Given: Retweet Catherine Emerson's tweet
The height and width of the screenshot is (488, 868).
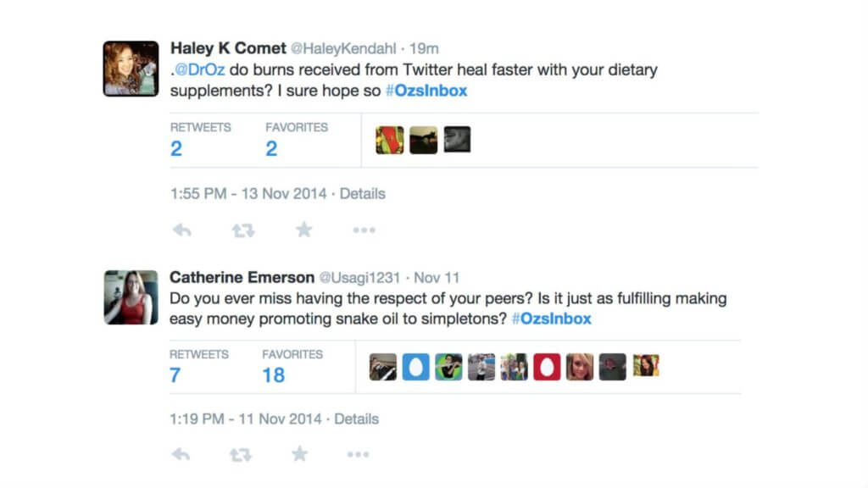Looking at the screenshot, I should [241, 455].
